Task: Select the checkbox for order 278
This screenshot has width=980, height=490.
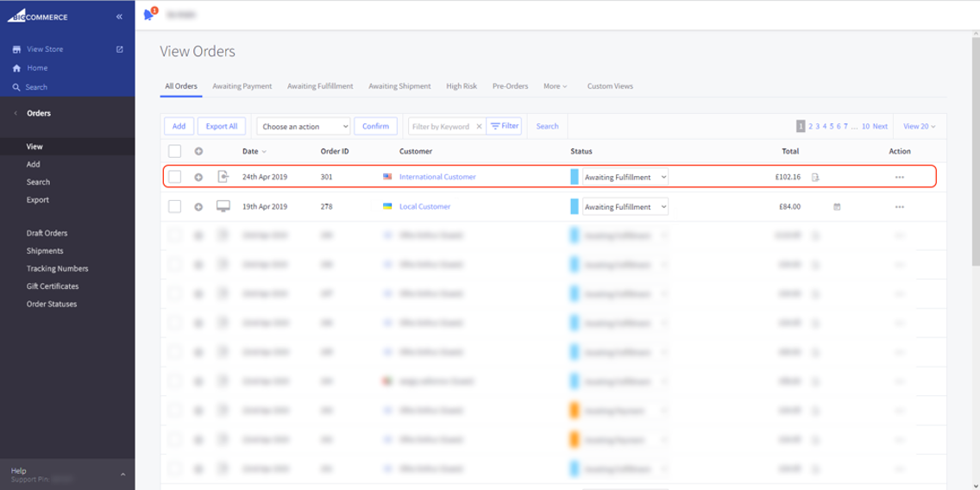Action: 175,207
